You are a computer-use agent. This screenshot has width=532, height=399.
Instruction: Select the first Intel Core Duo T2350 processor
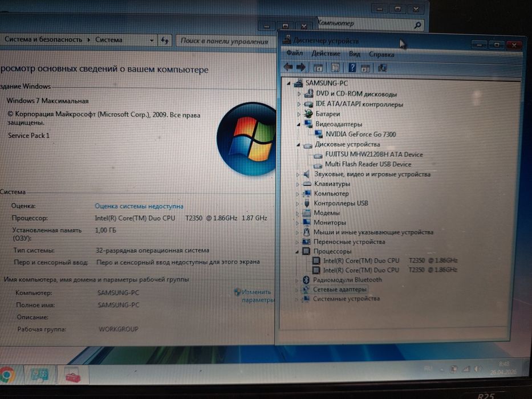pyautogui.click(x=390, y=260)
